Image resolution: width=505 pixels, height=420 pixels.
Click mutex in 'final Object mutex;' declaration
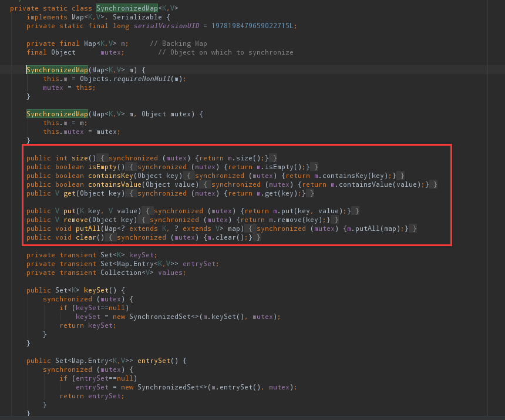click(x=110, y=52)
